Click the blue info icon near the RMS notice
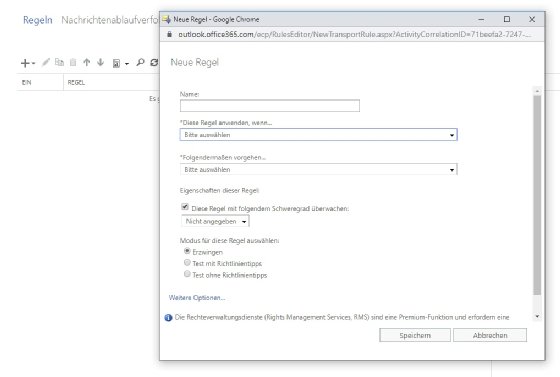560x377 pixels. pyautogui.click(x=168, y=317)
